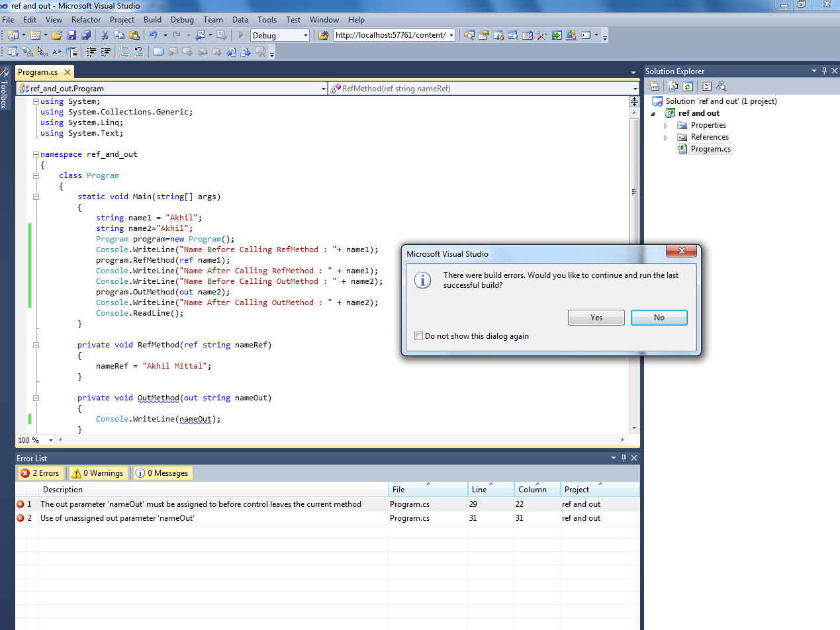840x630 pixels.
Task: Click the Yes button in dialog
Action: click(x=596, y=318)
